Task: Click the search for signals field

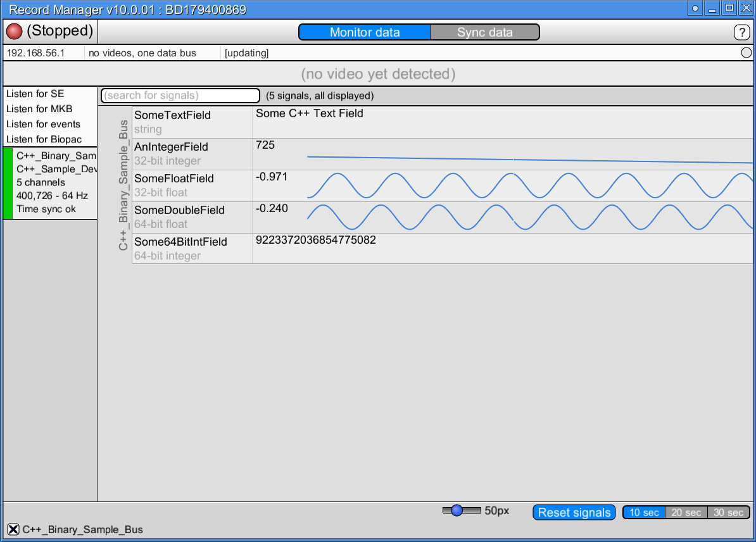Action: 180,96
